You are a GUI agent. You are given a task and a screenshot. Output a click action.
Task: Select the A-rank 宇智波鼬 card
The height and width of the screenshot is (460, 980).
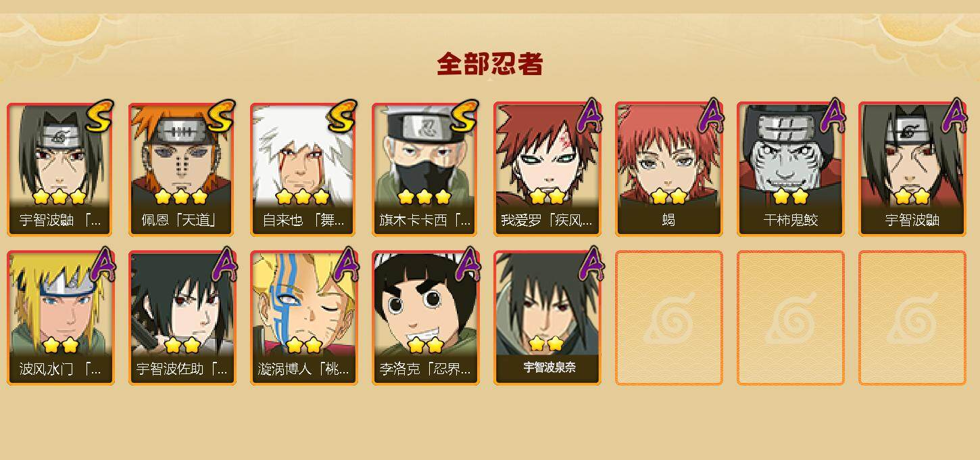(x=912, y=169)
